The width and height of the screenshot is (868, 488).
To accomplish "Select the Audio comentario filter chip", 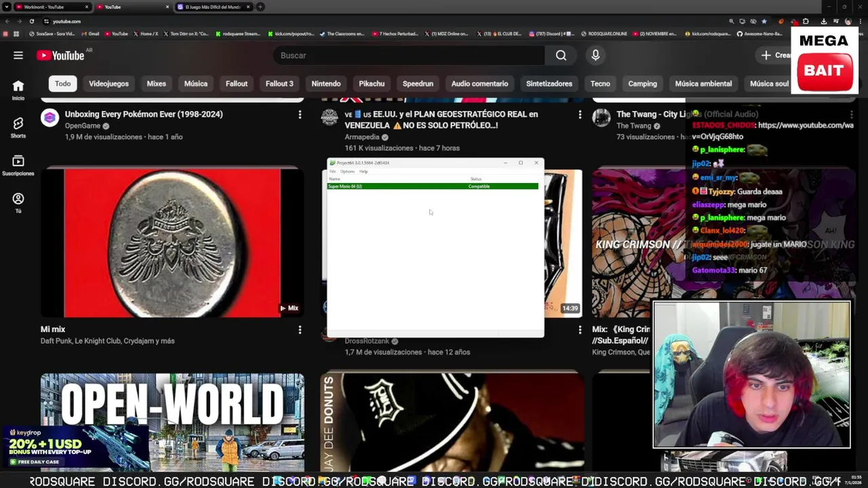I will coord(479,83).
